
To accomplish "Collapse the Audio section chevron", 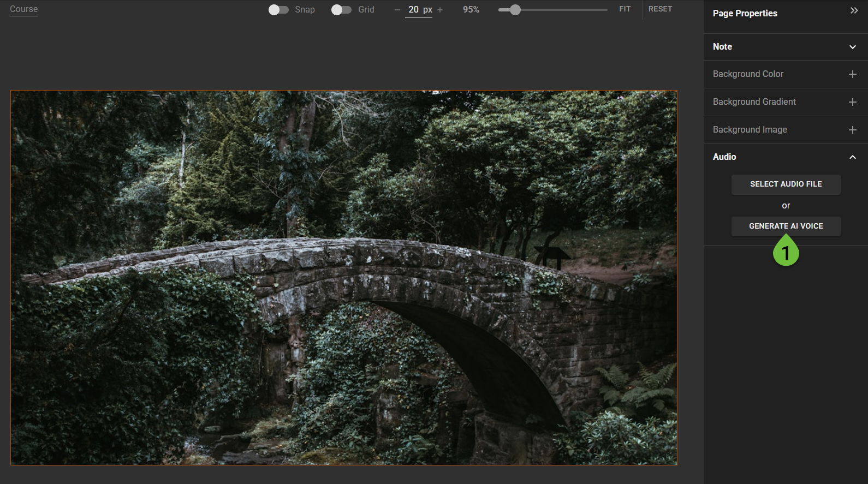I will click(852, 157).
